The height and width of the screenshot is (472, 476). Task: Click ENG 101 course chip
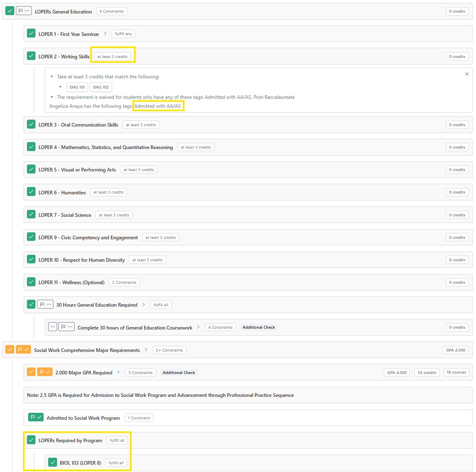(x=77, y=87)
